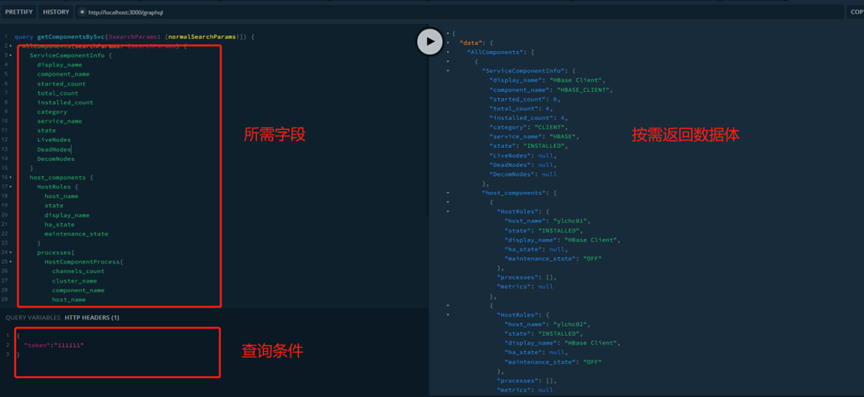Collapse ServiceComponentInfo block at editor line 3
The image size is (864, 397).
pyautogui.click(x=11, y=55)
